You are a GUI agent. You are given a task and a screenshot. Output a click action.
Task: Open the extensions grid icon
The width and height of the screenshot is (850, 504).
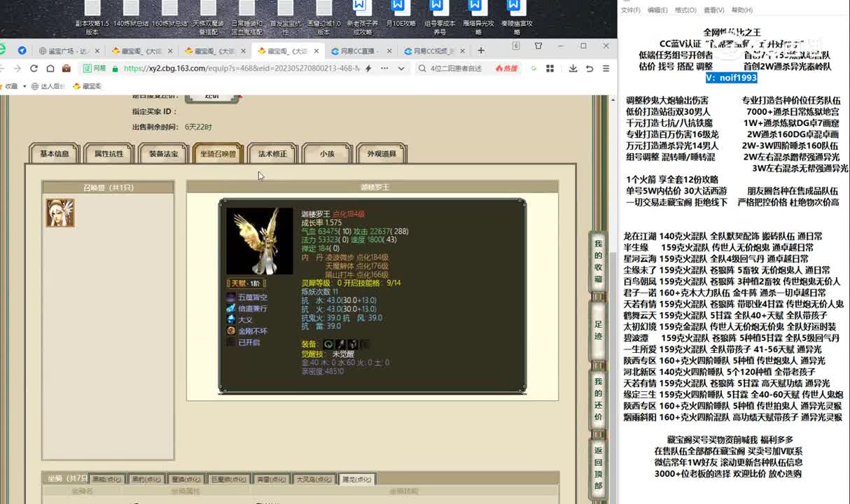[x=550, y=68]
